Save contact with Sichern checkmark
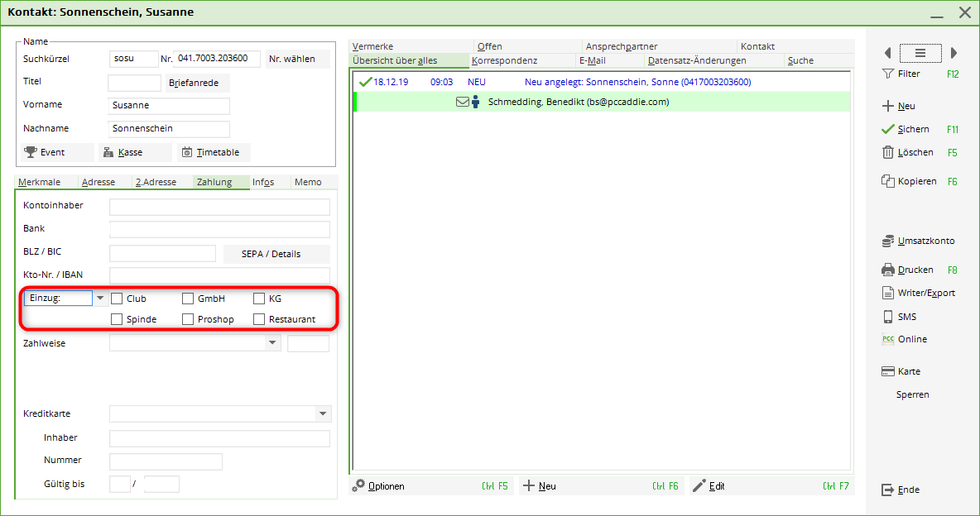The height and width of the screenshot is (516, 980). (x=888, y=129)
